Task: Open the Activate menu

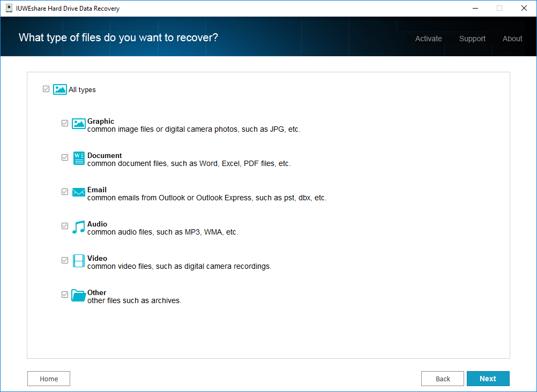Action: point(428,39)
